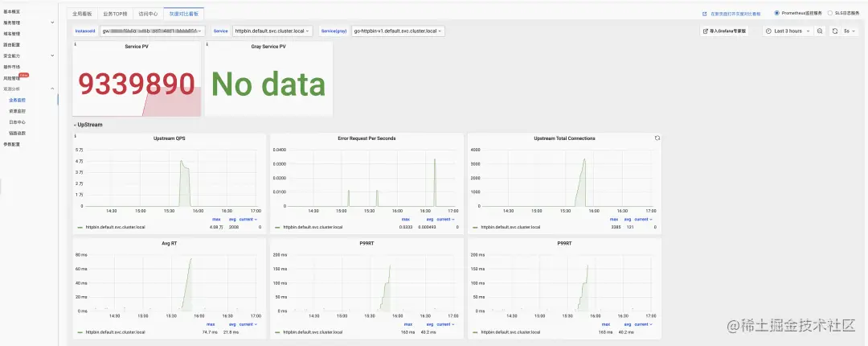Open 域名管理 in the sidebar
The height and width of the screenshot is (346, 868).
pyautogui.click(x=12, y=34)
